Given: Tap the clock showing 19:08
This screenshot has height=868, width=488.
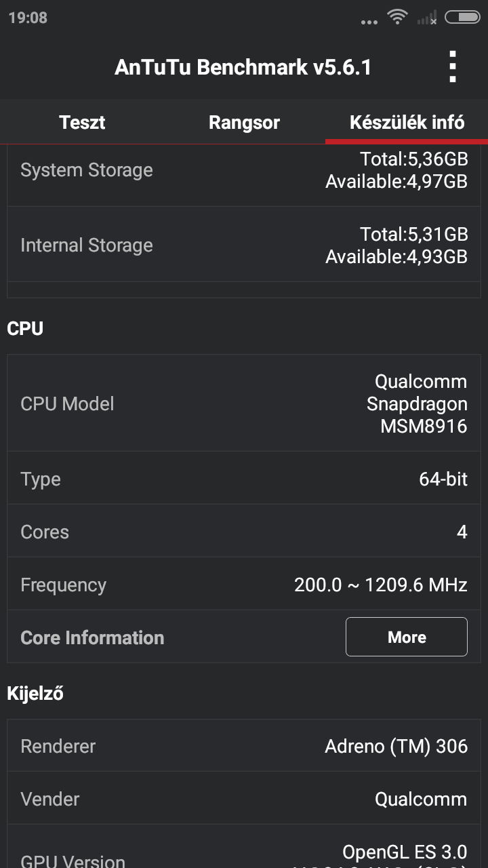Looking at the screenshot, I should click(28, 18).
